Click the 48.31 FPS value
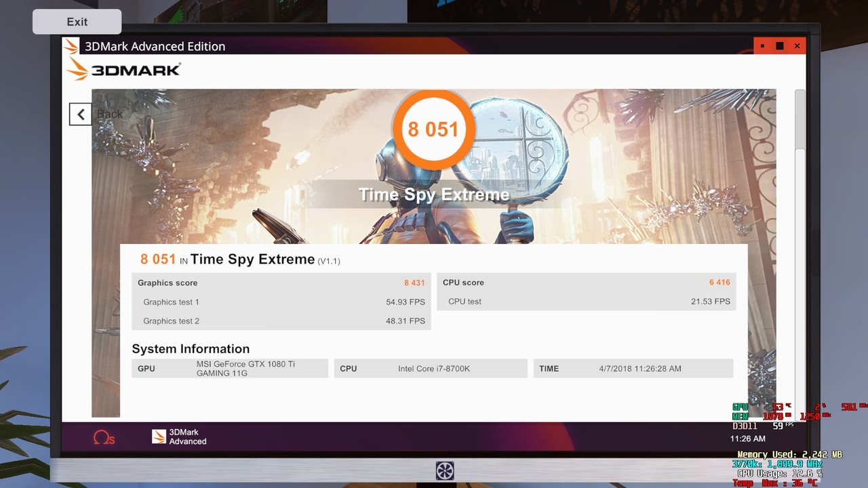Viewport: 868px width, 488px height. click(406, 321)
